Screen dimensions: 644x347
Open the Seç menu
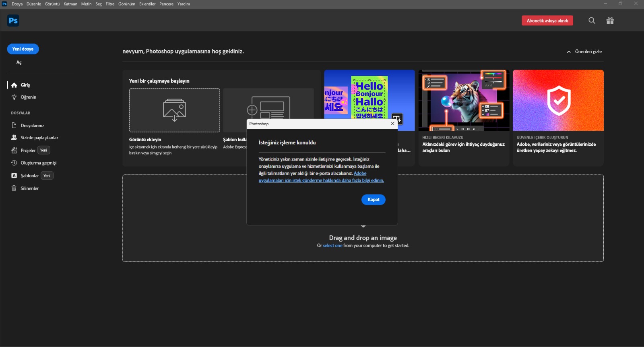coord(99,4)
